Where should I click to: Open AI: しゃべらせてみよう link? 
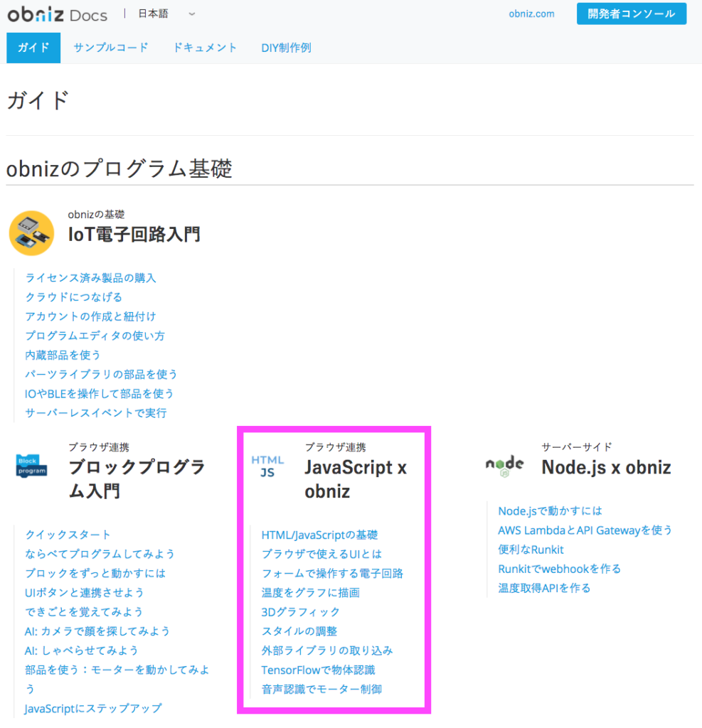[81, 651]
